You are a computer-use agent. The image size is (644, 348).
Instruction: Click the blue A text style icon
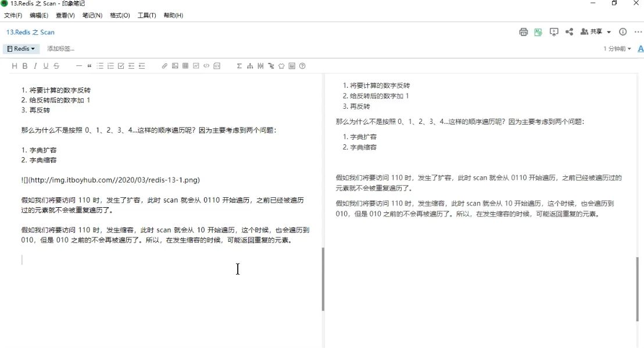[x=641, y=48]
